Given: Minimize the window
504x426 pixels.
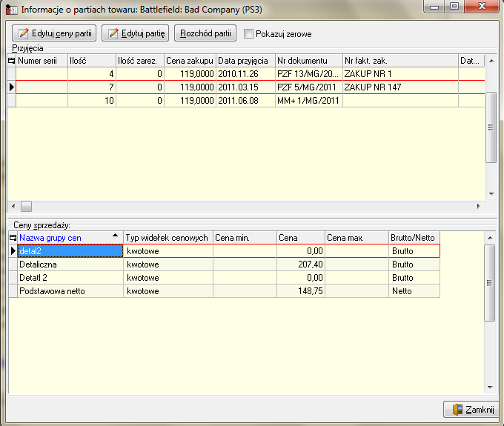Looking at the screenshot, I should (434, 7).
